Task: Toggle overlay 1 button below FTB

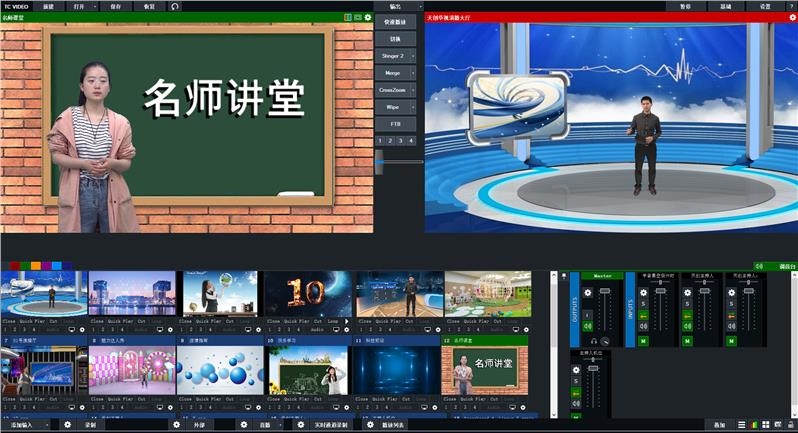Action: 380,140
